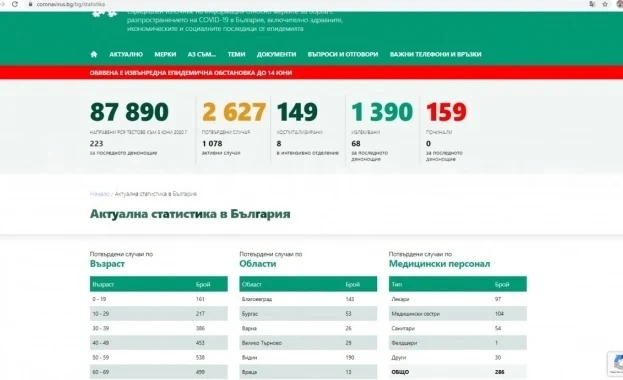623x380 pixels.
Task: Select the Фелдшери staff row
Action: pos(458,343)
